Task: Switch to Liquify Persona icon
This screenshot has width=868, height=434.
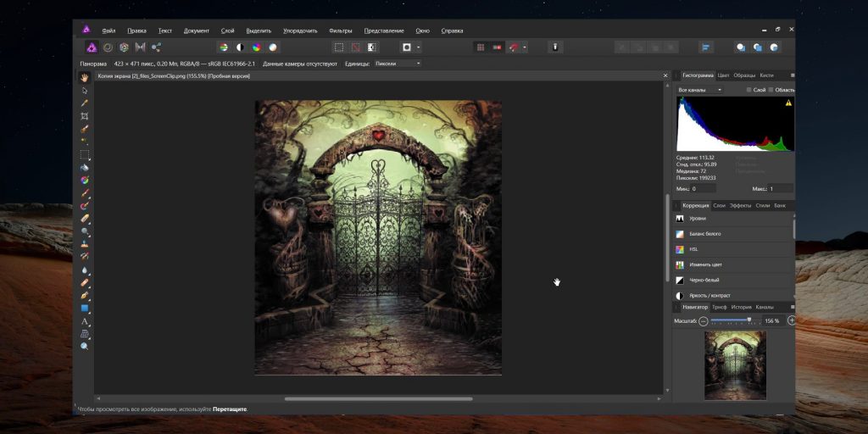Action: (x=108, y=47)
